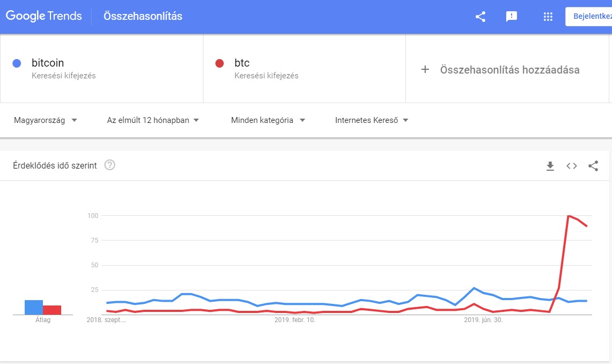Image resolution: width=612 pixels, height=364 pixels.
Task: Click the red btc peak on chart
Action: coord(569,216)
